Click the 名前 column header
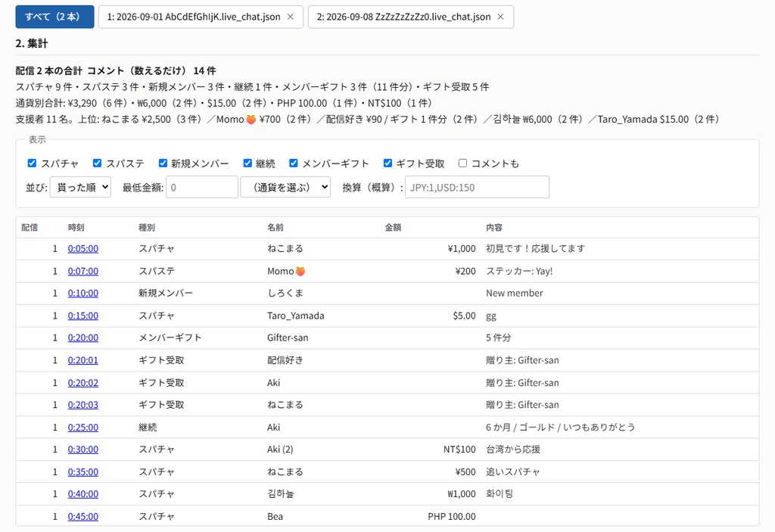 (x=275, y=228)
